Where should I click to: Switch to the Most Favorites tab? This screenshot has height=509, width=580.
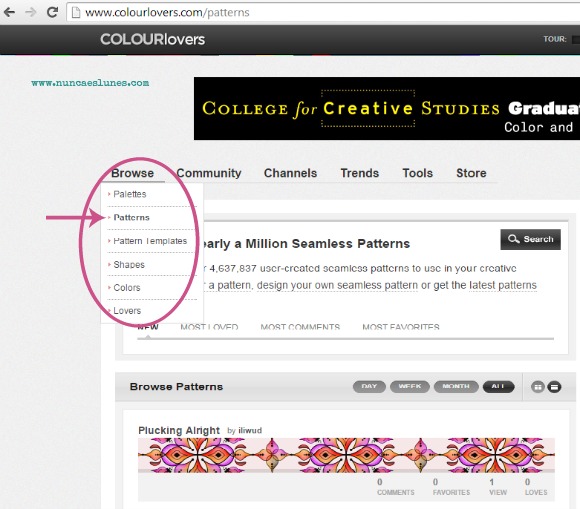point(401,327)
